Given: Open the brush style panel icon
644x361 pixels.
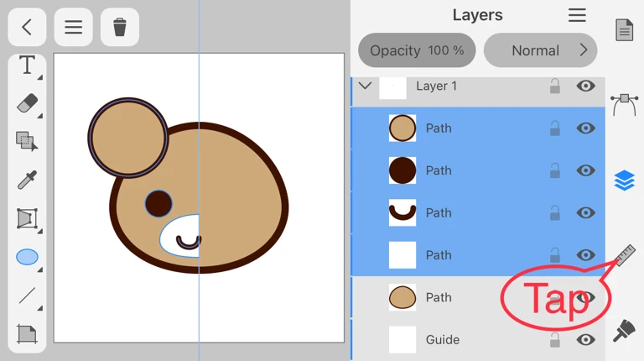Looking at the screenshot, I should point(624,330).
